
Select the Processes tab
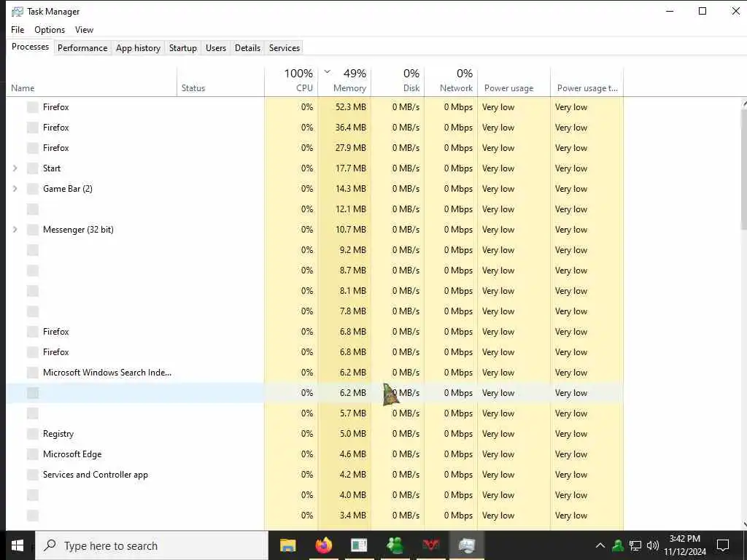pyautogui.click(x=30, y=47)
